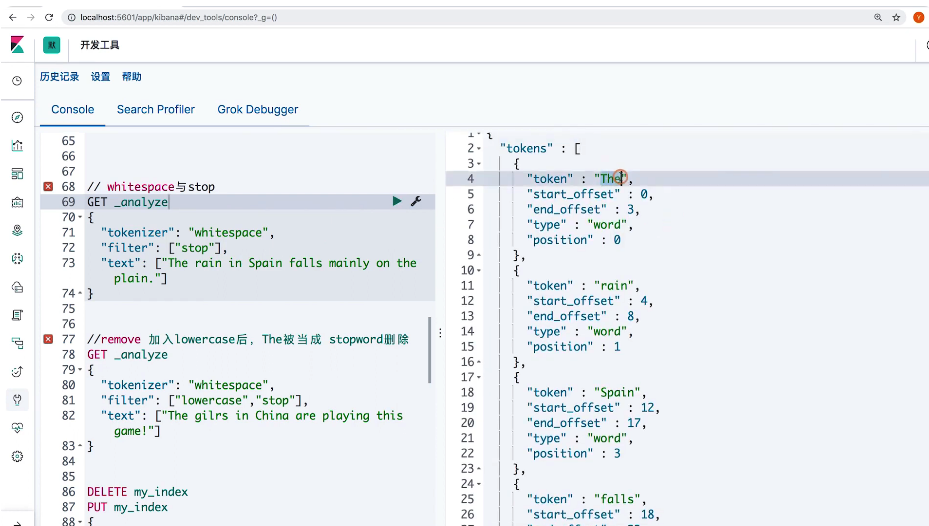Click the error marker on line 77
Viewport: 929px width, 526px height.
[x=48, y=340]
